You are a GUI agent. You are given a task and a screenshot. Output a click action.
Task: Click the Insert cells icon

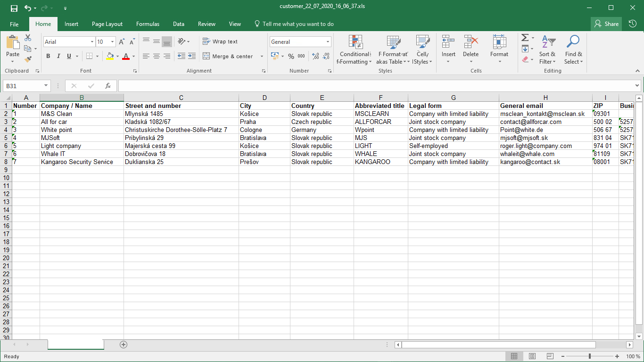(448, 42)
